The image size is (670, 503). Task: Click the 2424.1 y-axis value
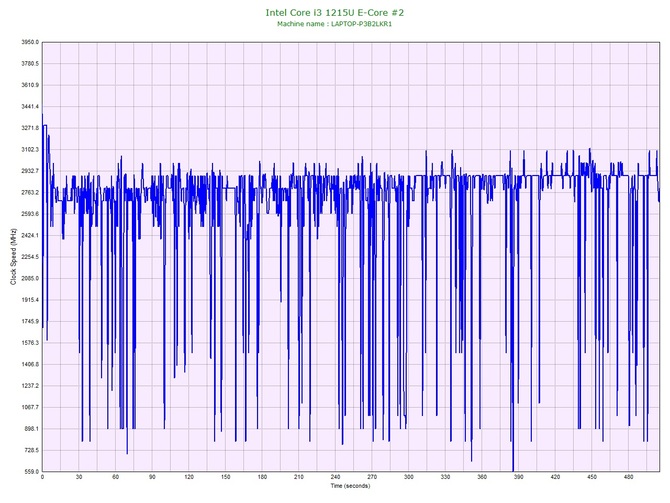30,235
